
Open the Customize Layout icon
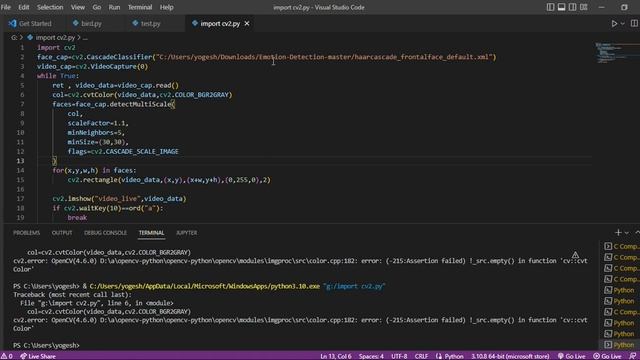tap(584, 7)
